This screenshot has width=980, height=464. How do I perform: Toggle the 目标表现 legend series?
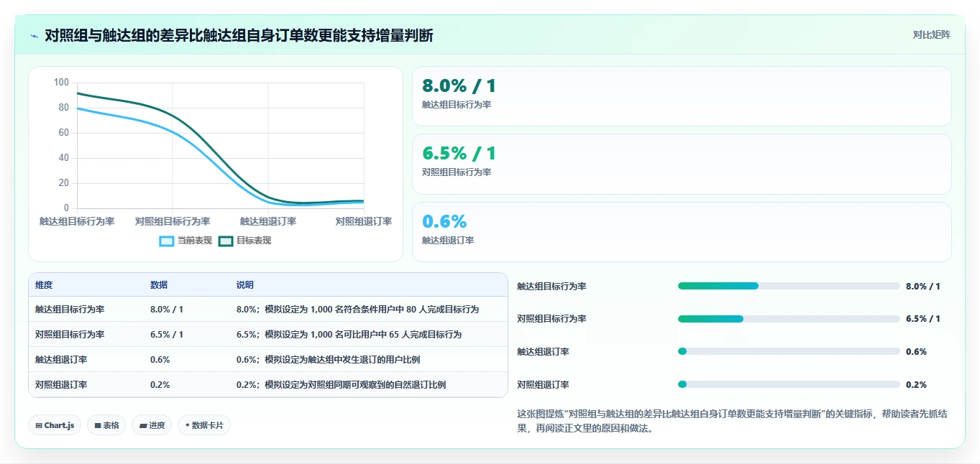click(x=245, y=241)
